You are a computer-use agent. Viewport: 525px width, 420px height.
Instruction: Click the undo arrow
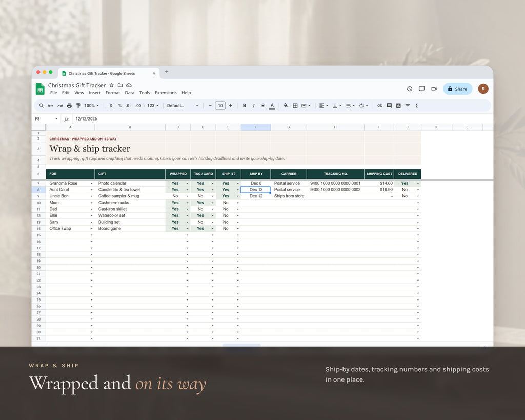coord(51,106)
